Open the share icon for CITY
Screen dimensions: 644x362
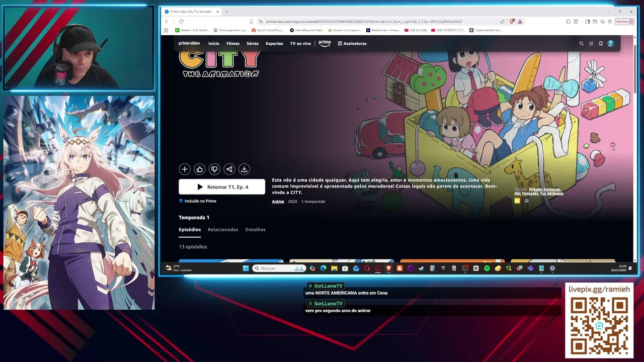[229, 169]
